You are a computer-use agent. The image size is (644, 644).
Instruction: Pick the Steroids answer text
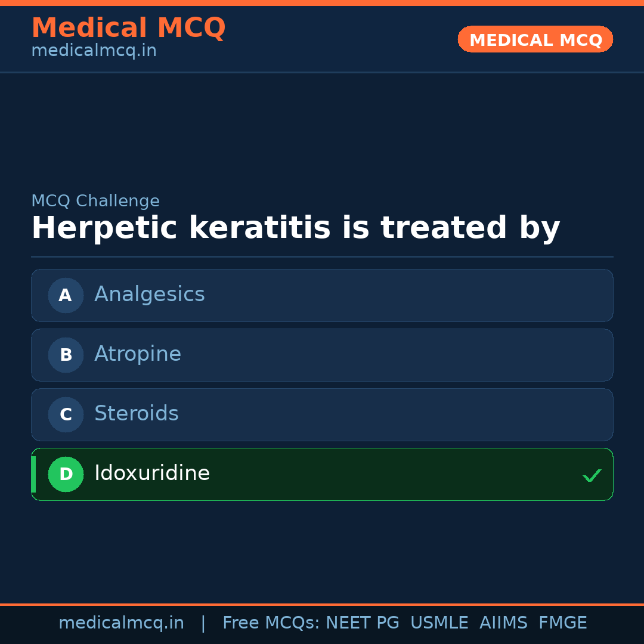pos(136,414)
